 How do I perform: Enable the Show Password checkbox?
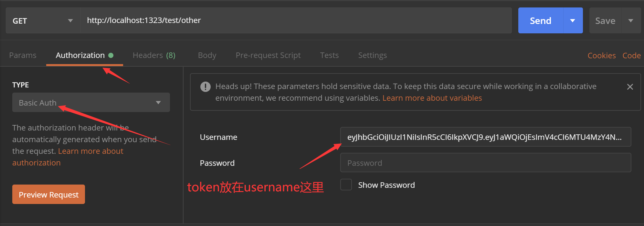click(346, 185)
